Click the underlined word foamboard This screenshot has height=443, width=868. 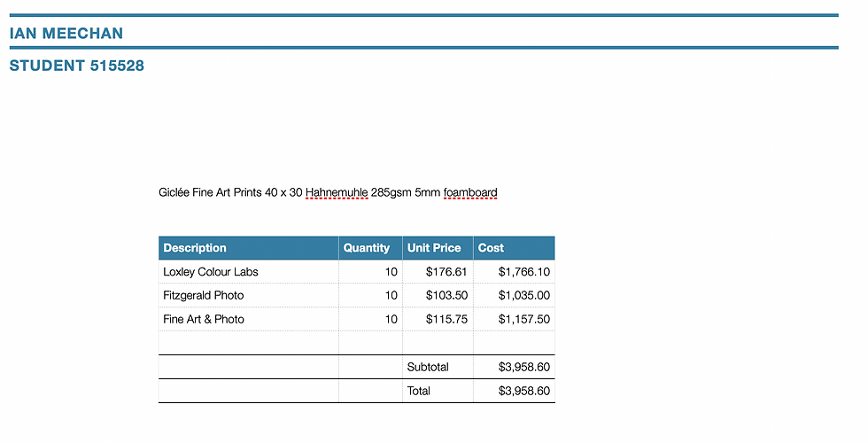(x=470, y=193)
